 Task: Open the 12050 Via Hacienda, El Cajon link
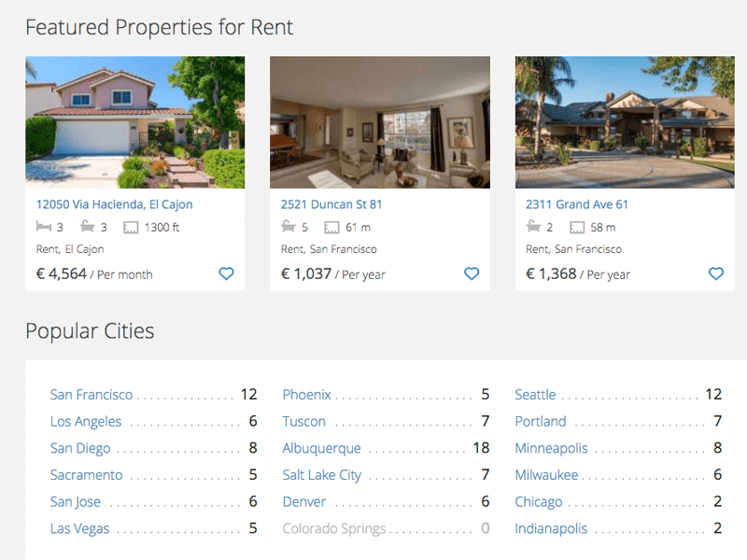pos(114,204)
